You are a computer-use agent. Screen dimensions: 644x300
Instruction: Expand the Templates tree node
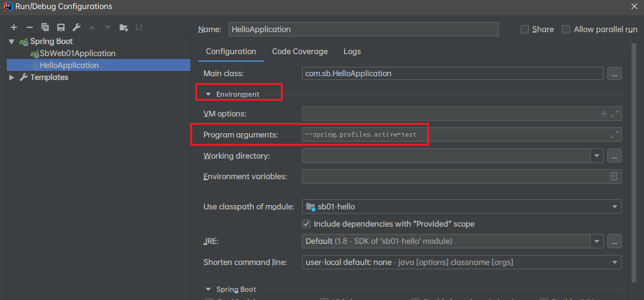pyautogui.click(x=12, y=77)
